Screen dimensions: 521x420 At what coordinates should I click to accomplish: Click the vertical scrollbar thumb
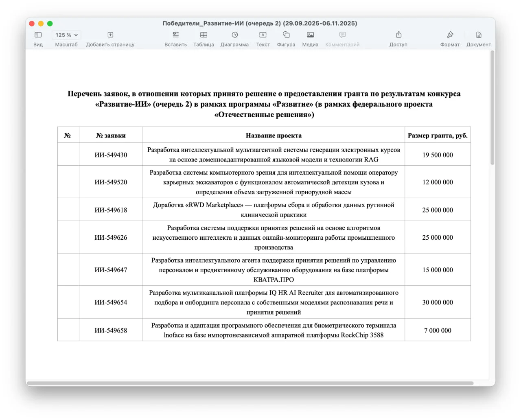(x=492, y=108)
